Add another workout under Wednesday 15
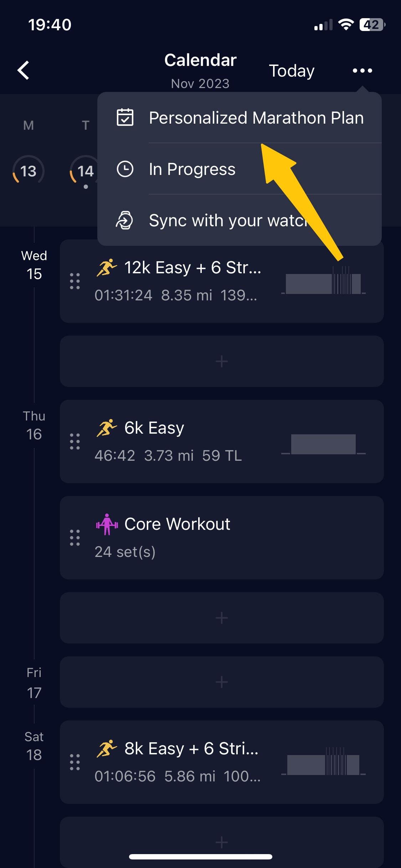 (x=222, y=361)
